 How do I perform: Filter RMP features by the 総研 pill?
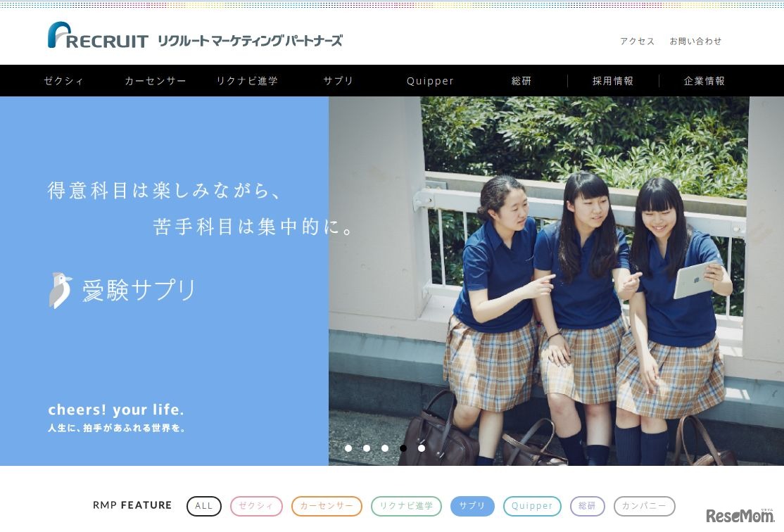(x=587, y=506)
